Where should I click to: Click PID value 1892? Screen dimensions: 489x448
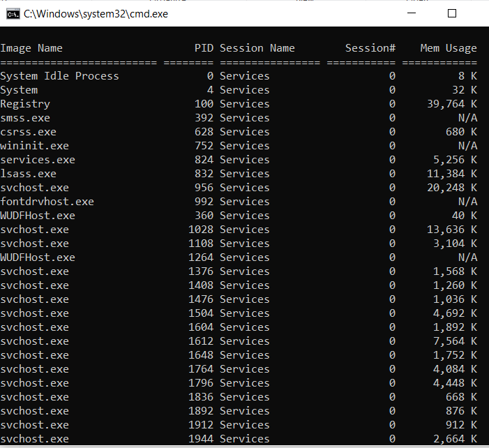click(x=201, y=411)
